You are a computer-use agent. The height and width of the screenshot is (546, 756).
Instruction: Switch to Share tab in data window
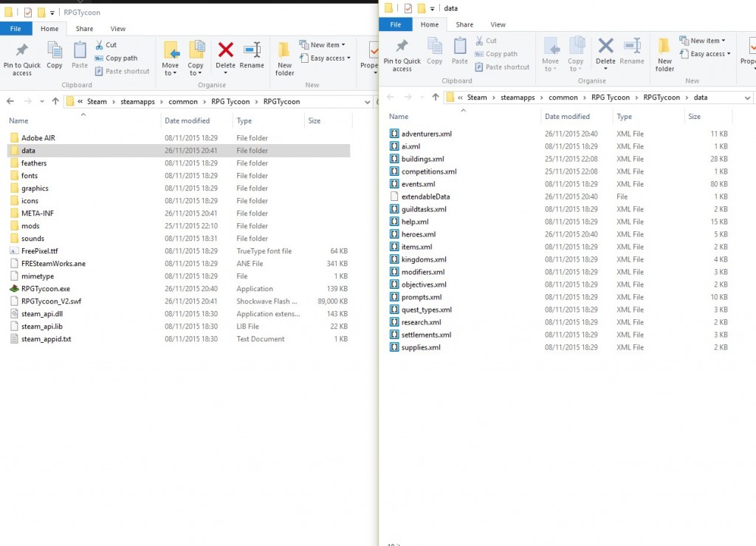[464, 24]
